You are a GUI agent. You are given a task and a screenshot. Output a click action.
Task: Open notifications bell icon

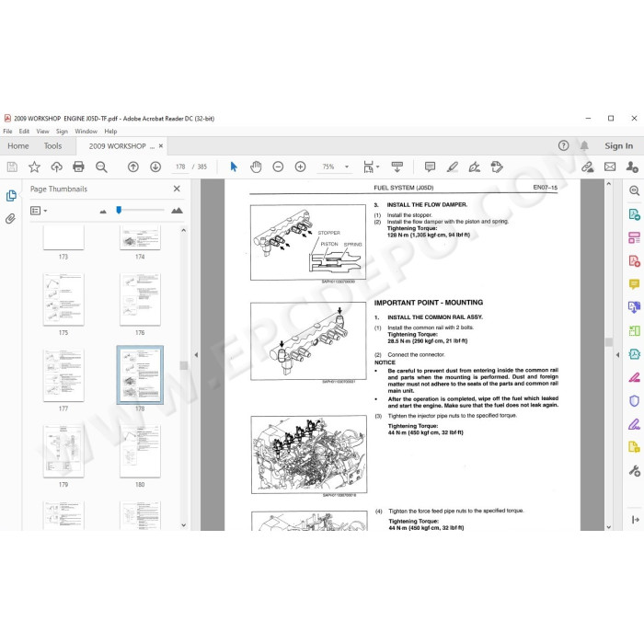pos(584,145)
